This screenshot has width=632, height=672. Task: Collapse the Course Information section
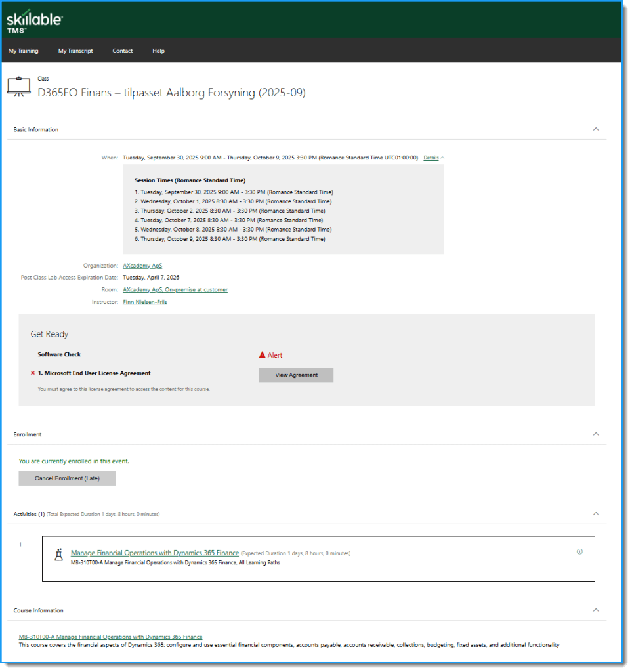596,610
